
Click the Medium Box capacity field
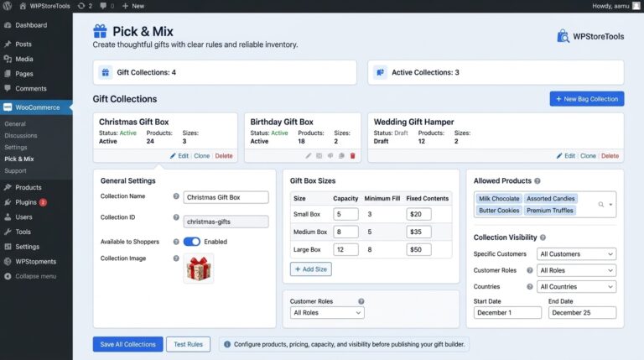click(x=345, y=232)
